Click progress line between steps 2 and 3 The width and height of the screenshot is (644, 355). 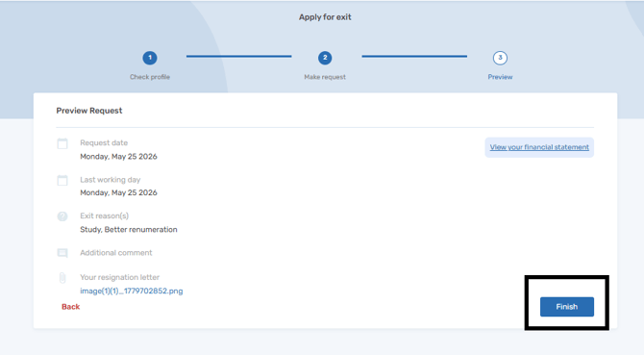(x=414, y=57)
